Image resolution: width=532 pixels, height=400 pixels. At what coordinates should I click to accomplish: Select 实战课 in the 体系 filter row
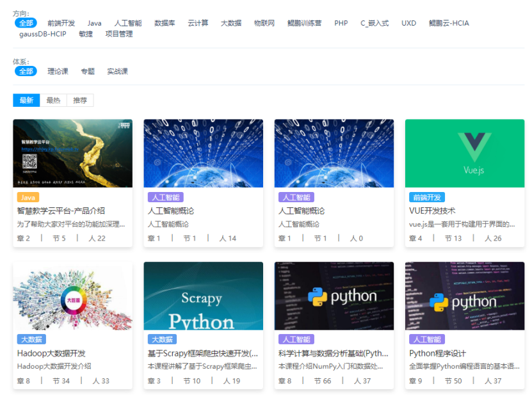point(117,71)
